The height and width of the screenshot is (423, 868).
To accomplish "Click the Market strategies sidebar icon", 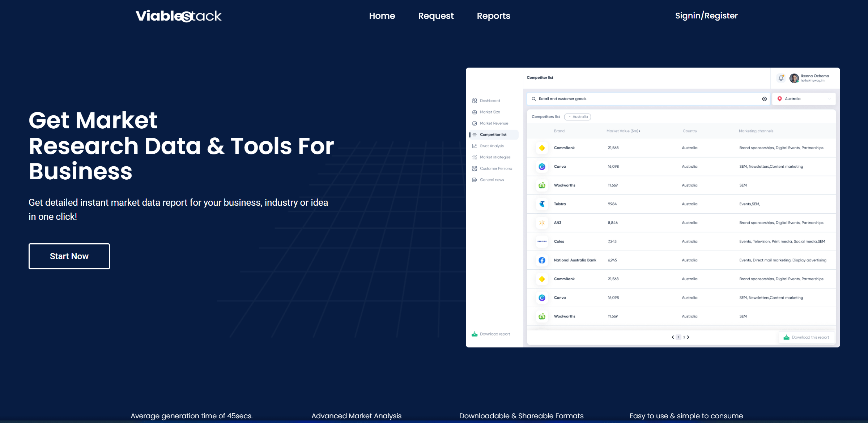I will click(475, 157).
